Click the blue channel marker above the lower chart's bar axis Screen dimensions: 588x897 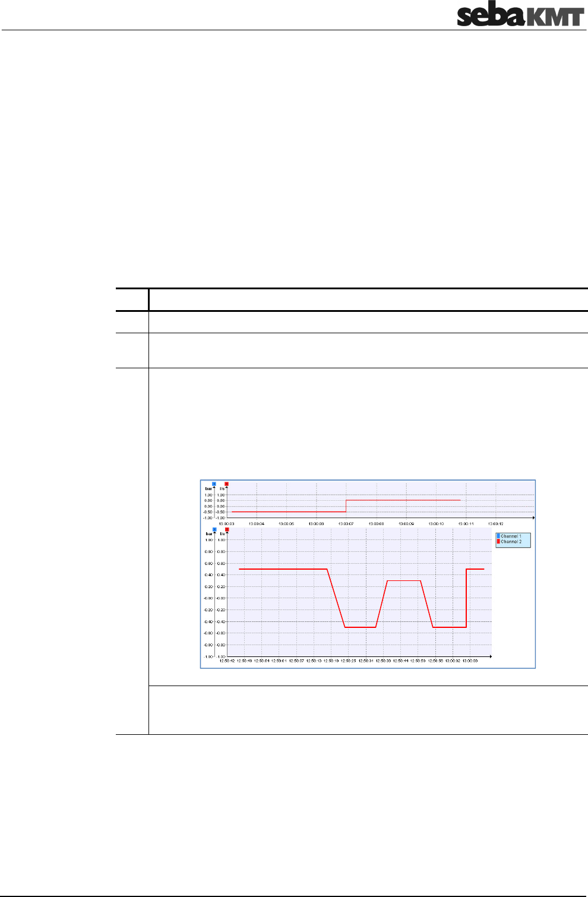(x=214, y=529)
